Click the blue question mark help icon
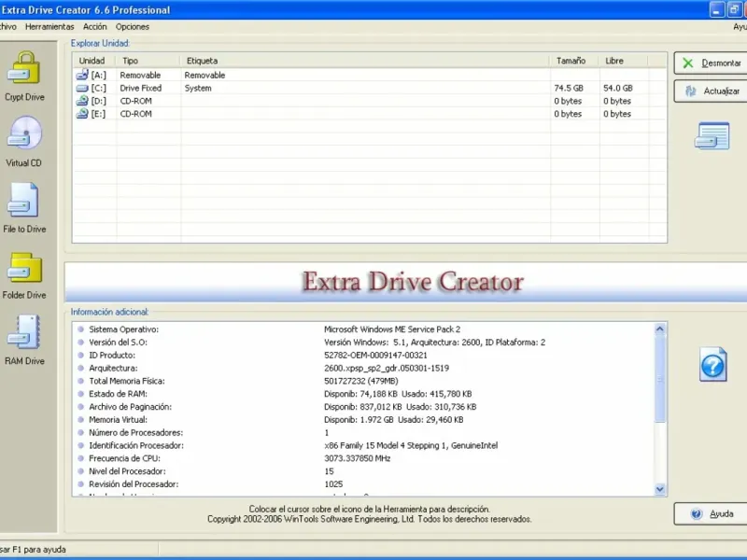Image resolution: width=747 pixels, height=560 pixels. coord(712,364)
